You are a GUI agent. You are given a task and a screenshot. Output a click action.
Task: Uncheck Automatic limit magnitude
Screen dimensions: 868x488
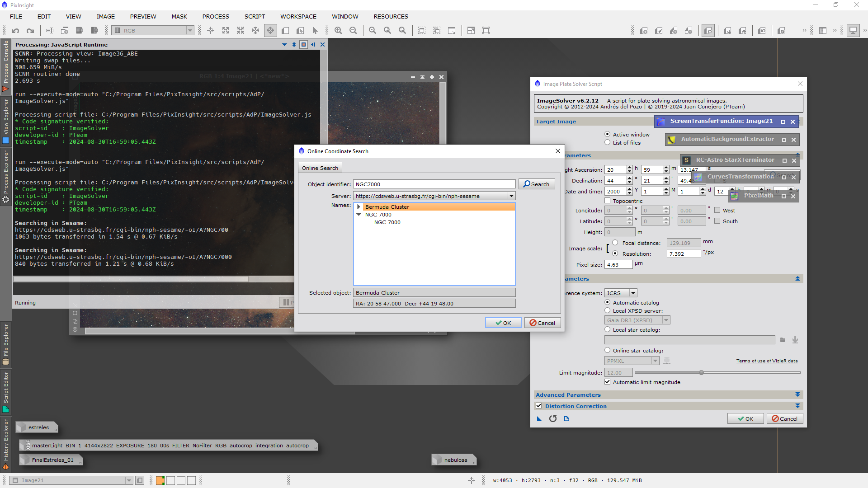(x=608, y=382)
